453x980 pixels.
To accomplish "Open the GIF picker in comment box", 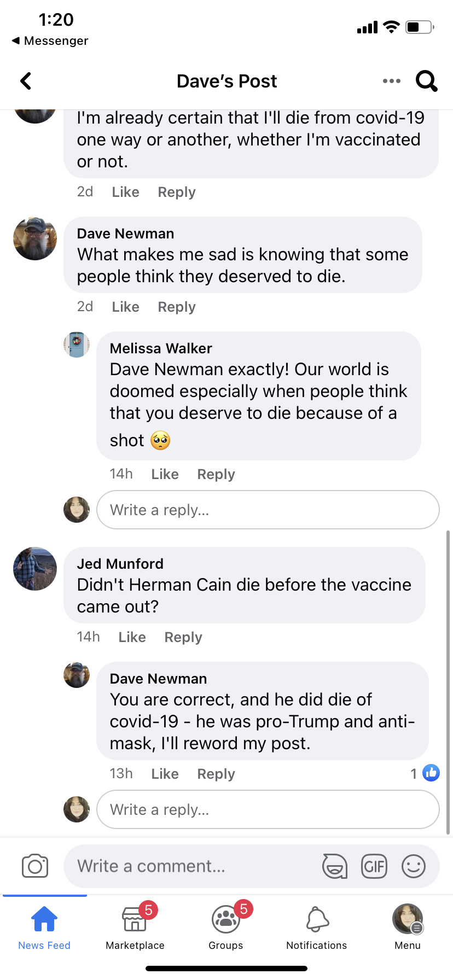I will tap(374, 866).
